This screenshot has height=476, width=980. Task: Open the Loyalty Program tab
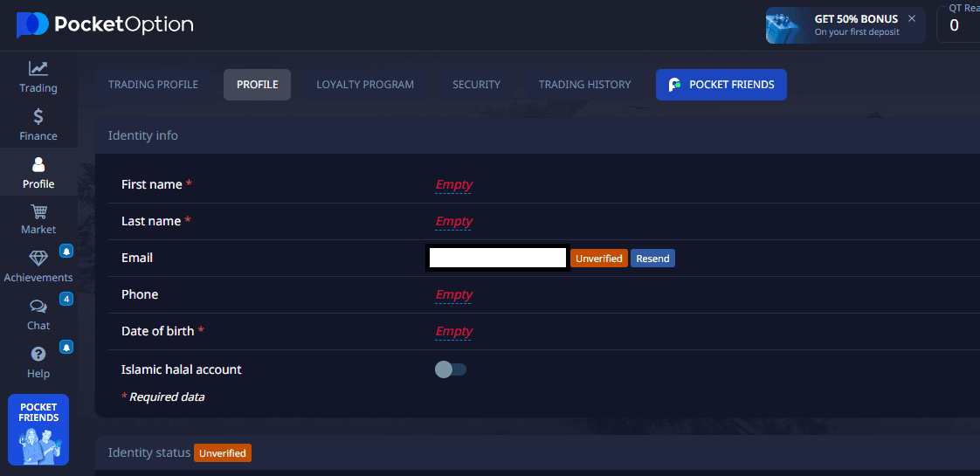[365, 85]
